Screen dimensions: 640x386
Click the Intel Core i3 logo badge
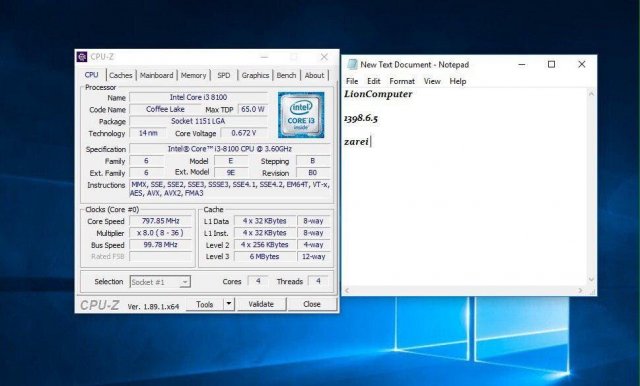click(x=301, y=115)
